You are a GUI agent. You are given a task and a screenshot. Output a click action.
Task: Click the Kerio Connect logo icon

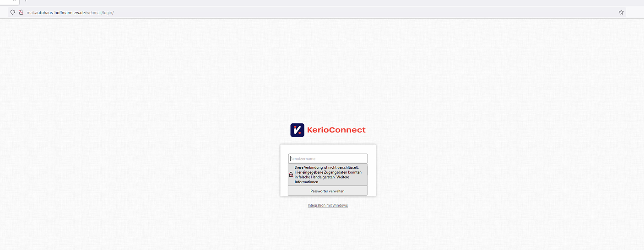(x=297, y=130)
